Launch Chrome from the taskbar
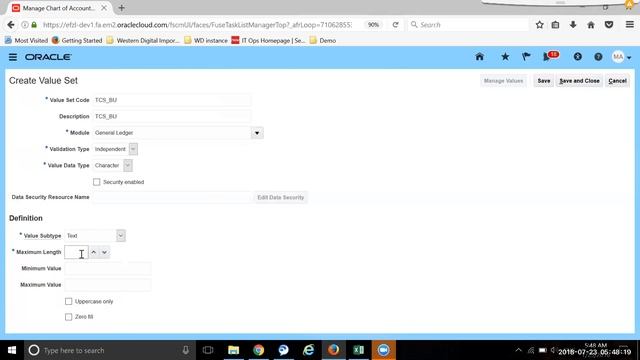Viewport: 640px width, 360px height. [258, 350]
